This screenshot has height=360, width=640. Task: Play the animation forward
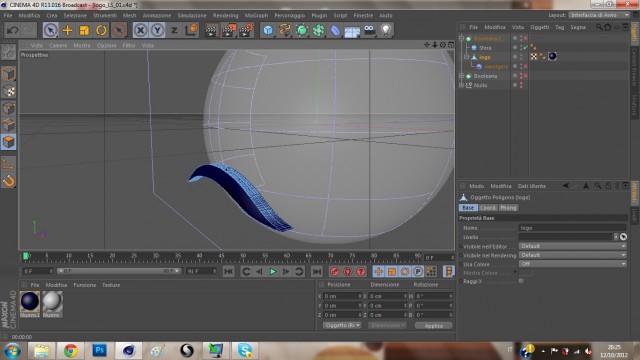pos(273,271)
